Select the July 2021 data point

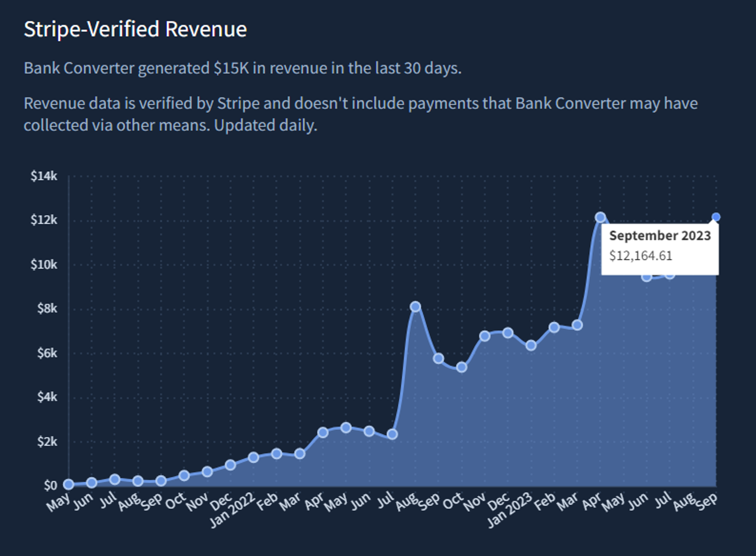point(115,479)
